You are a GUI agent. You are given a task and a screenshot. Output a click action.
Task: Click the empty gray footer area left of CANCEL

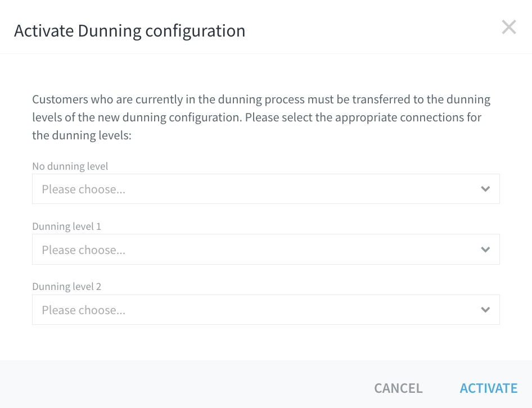coord(183,384)
